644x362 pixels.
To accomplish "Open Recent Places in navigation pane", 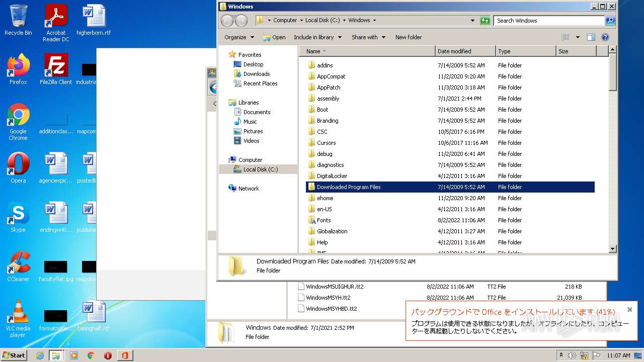I will pyautogui.click(x=260, y=83).
